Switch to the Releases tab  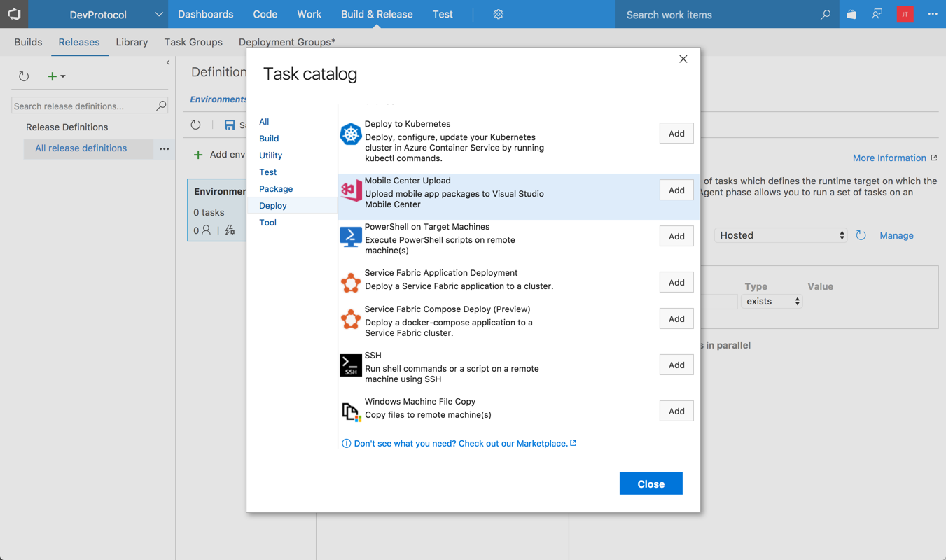[79, 42]
